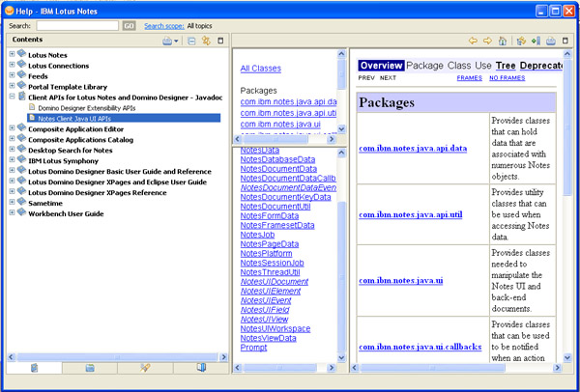Collapse all topics in Contents

pos(191,41)
